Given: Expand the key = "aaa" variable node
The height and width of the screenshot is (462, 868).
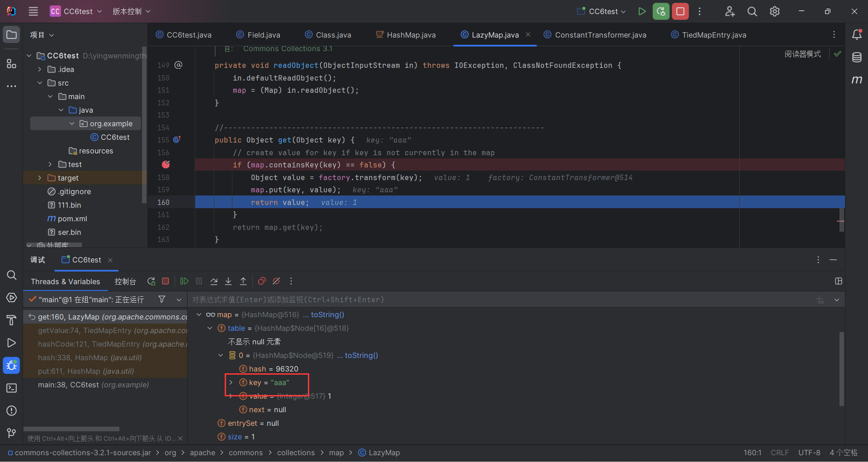Looking at the screenshot, I should tap(231, 382).
